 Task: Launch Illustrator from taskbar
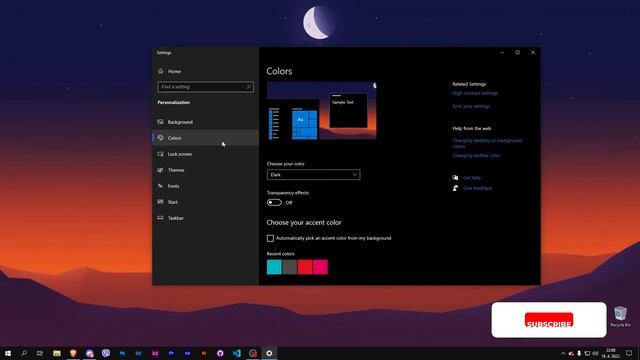click(x=204, y=353)
